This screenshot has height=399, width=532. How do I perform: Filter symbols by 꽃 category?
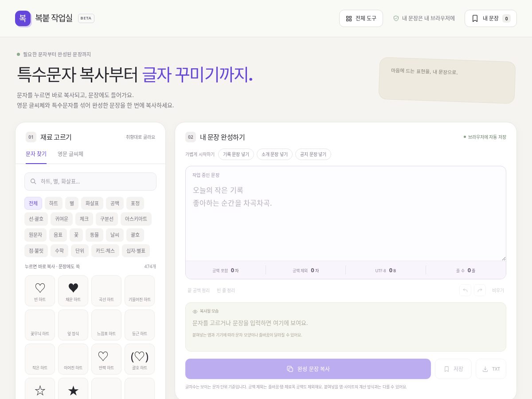[x=76, y=235]
